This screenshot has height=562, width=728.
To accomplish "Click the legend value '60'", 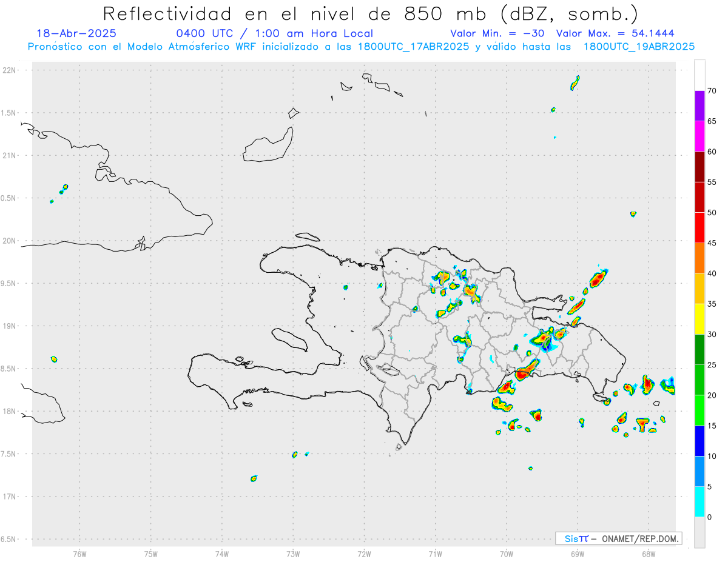I will 712,152.
